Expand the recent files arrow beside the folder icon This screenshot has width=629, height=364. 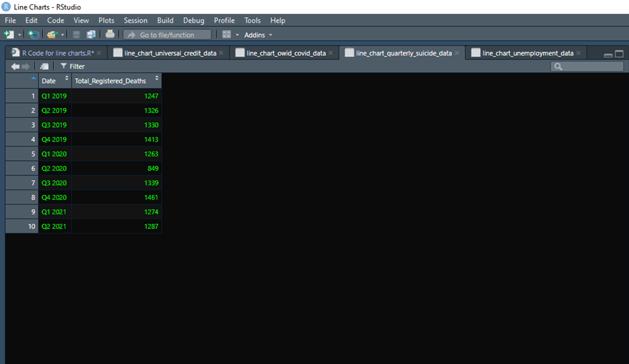(63, 35)
